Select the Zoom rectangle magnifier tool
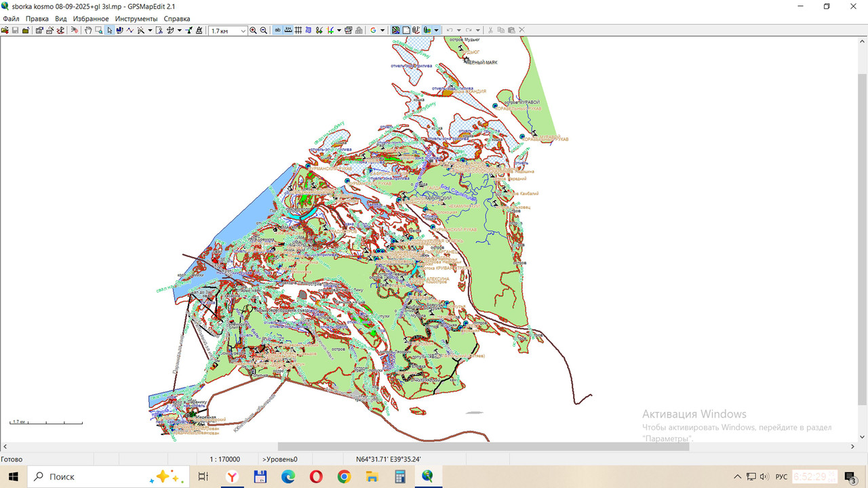 99,30
